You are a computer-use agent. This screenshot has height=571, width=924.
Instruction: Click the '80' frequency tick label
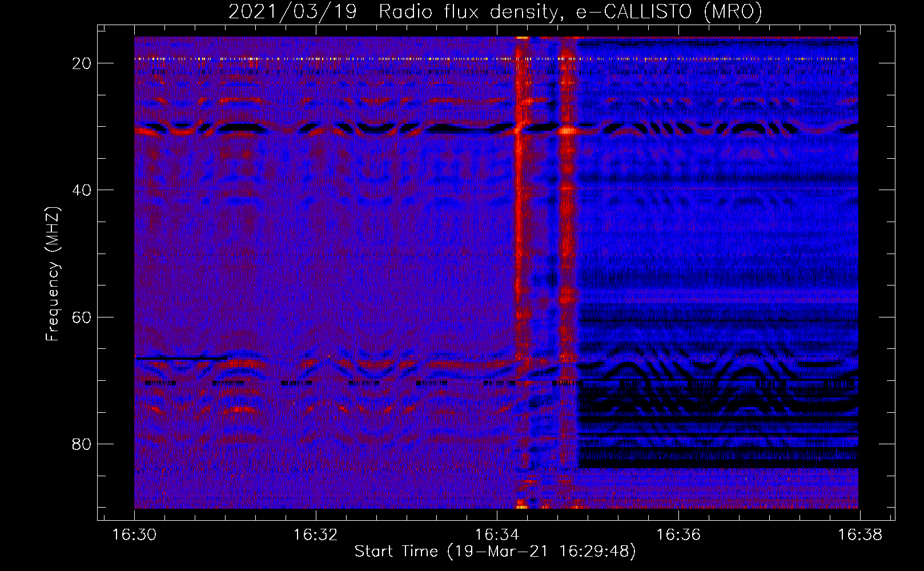(x=82, y=444)
